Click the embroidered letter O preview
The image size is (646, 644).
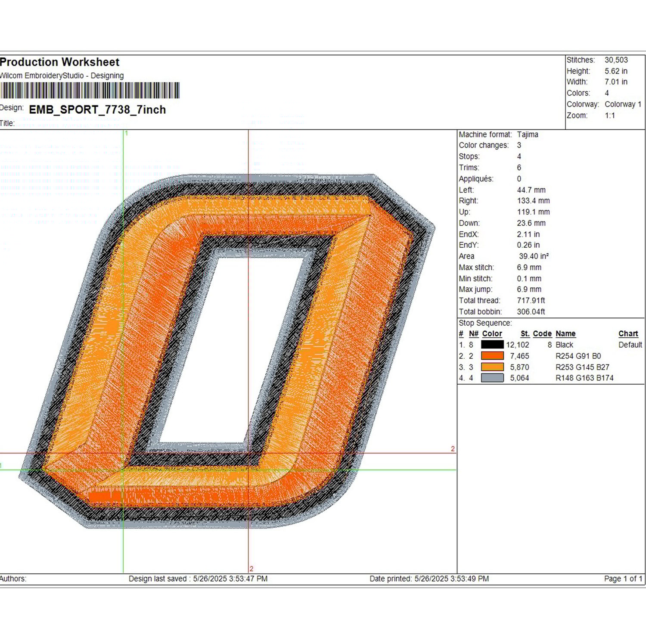pyautogui.click(x=227, y=351)
